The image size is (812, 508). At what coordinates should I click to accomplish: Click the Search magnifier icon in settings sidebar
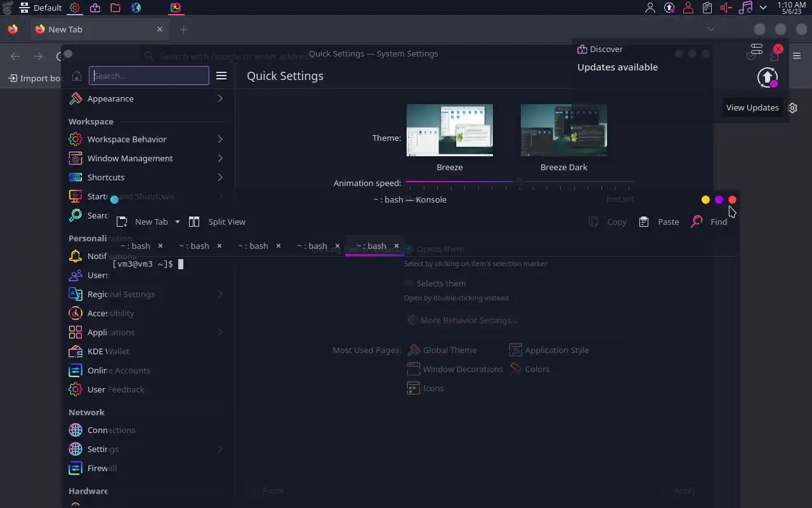[x=75, y=215]
